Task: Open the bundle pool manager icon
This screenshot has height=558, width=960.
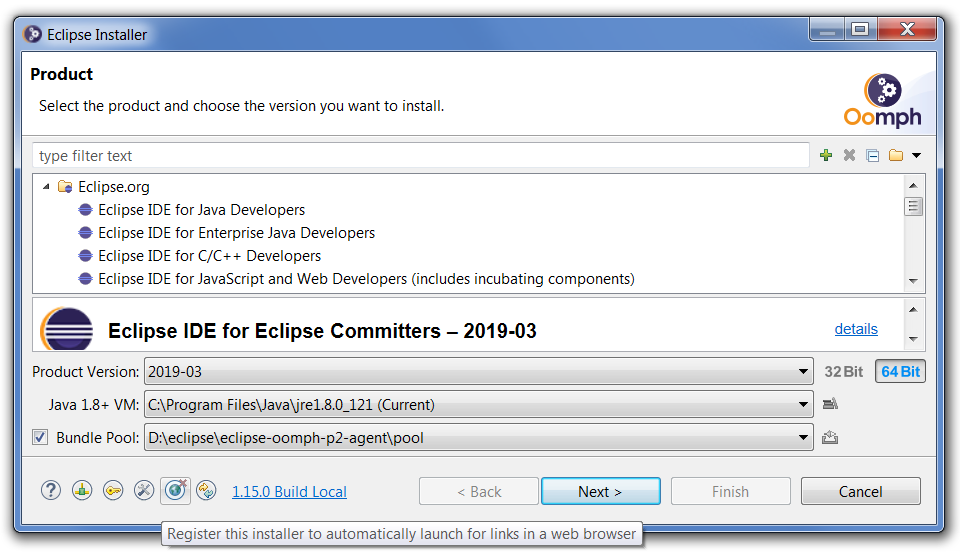Action: (829, 437)
